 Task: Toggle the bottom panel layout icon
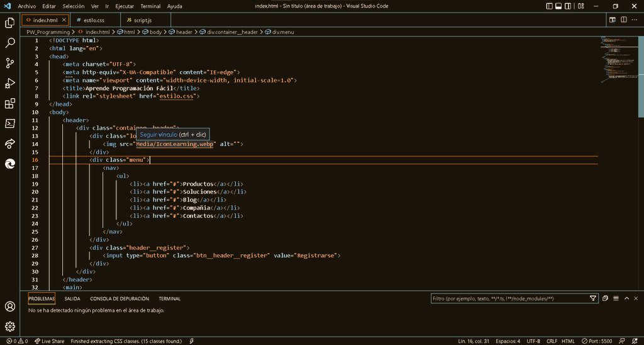(x=558, y=6)
